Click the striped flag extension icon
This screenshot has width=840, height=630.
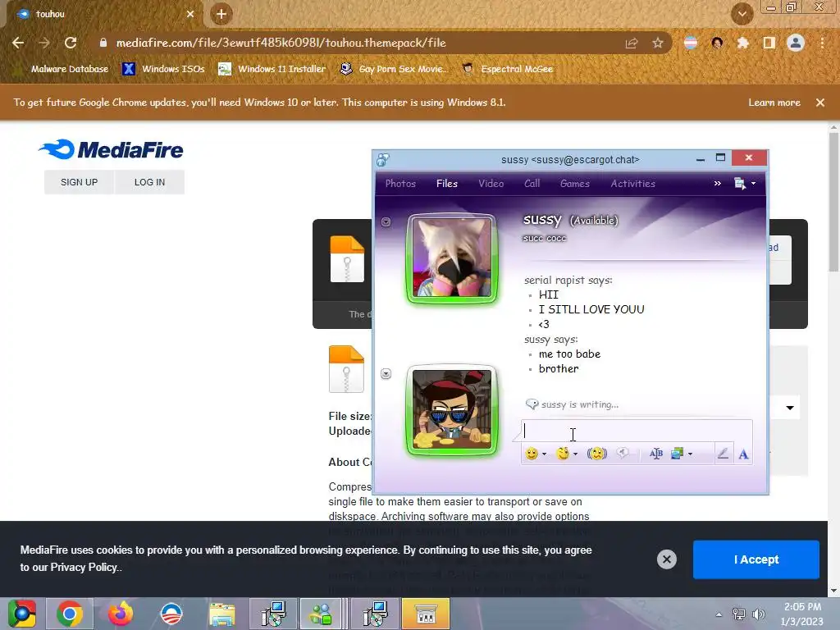[691, 43]
